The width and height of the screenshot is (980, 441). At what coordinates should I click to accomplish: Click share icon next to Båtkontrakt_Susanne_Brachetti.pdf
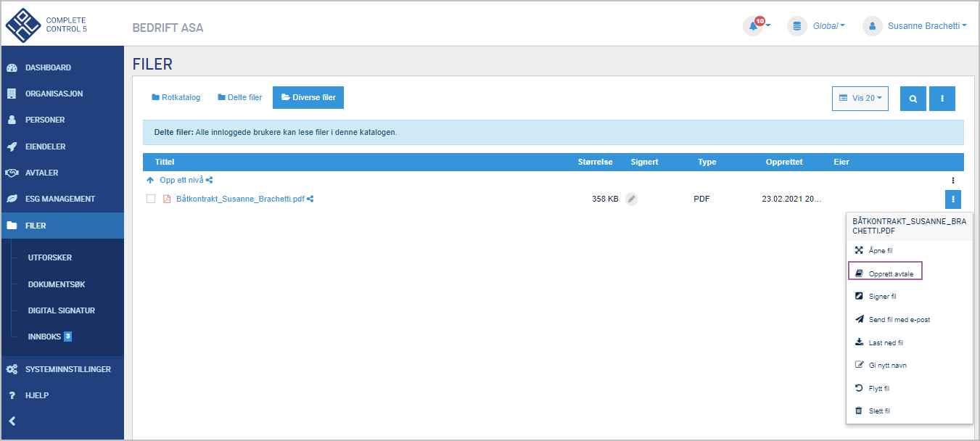310,199
